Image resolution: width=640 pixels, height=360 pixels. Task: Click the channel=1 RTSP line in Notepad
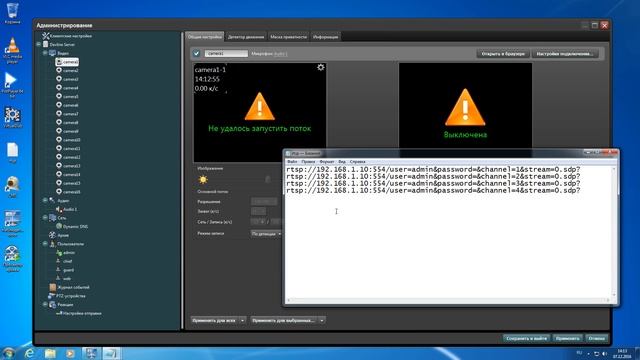point(433,169)
